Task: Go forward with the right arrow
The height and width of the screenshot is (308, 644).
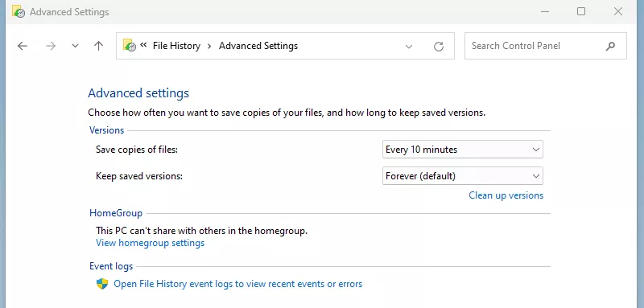Action: point(51,46)
